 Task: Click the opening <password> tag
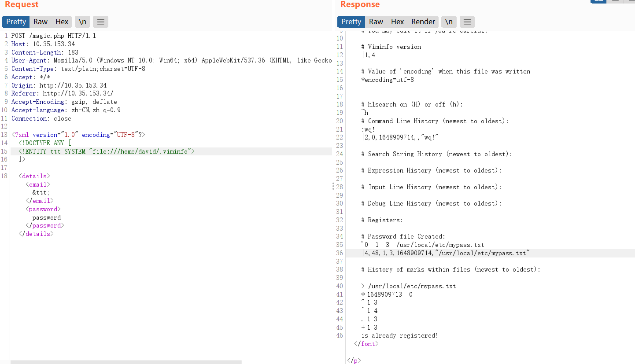click(43, 209)
